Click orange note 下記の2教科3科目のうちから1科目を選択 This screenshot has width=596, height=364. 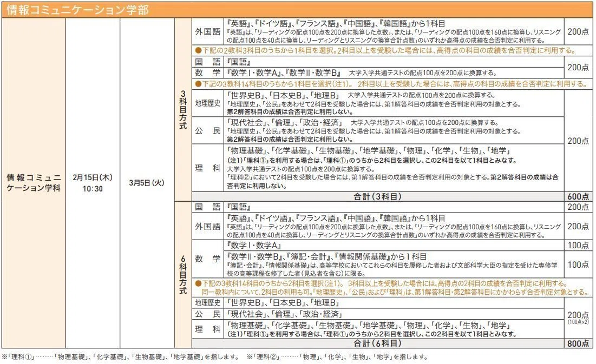click(x=385, y=50)
